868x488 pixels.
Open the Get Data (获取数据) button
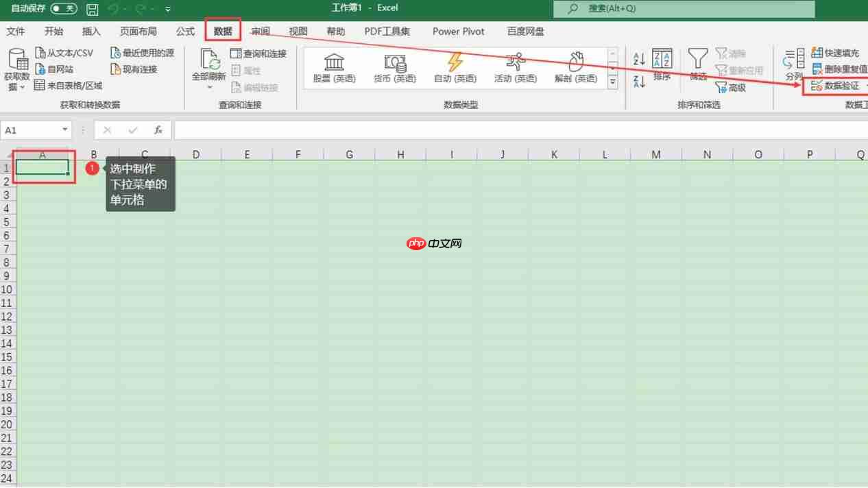[x=17, y=70]
